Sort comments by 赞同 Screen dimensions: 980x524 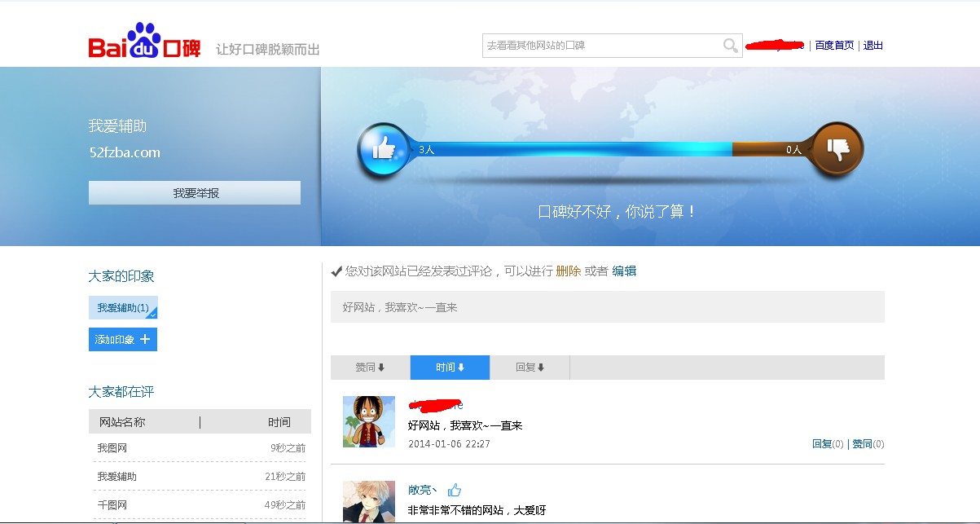click(370, 368)
